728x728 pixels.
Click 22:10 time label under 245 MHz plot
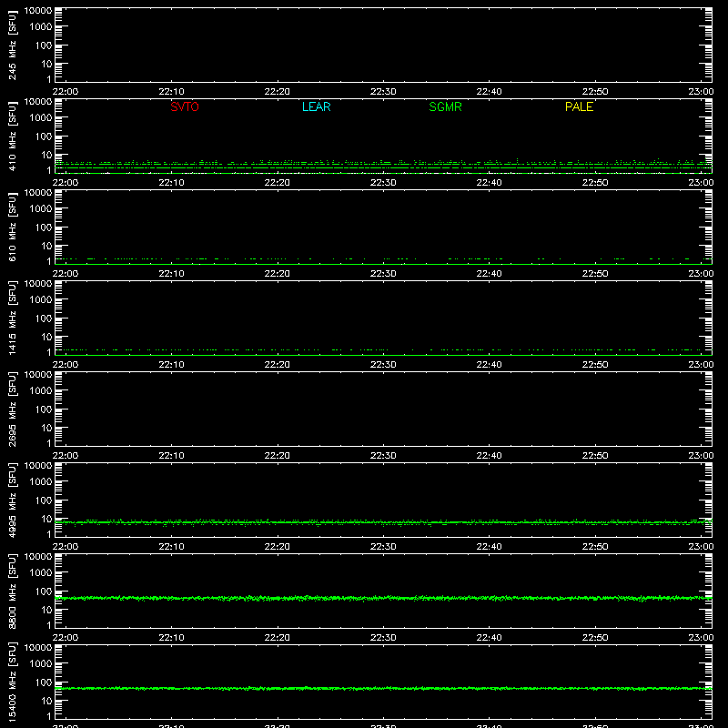[x=171, y=92]
